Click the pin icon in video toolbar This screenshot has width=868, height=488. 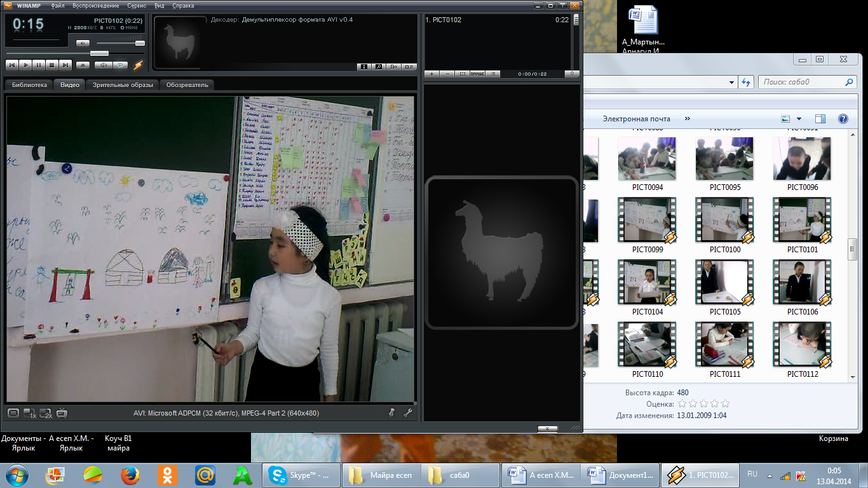pos(392,413)
